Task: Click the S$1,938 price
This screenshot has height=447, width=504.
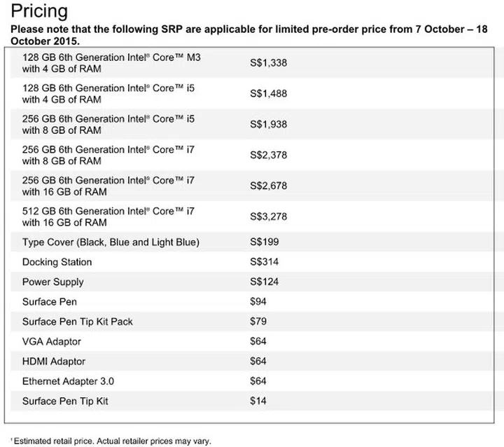Action: pos(269,125)
